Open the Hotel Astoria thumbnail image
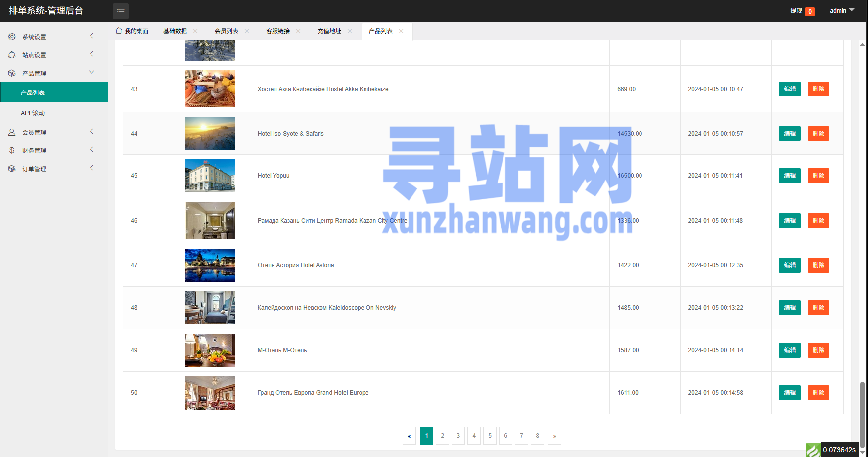The height and width of the screenshot is (457, 868). pos(210,265)
